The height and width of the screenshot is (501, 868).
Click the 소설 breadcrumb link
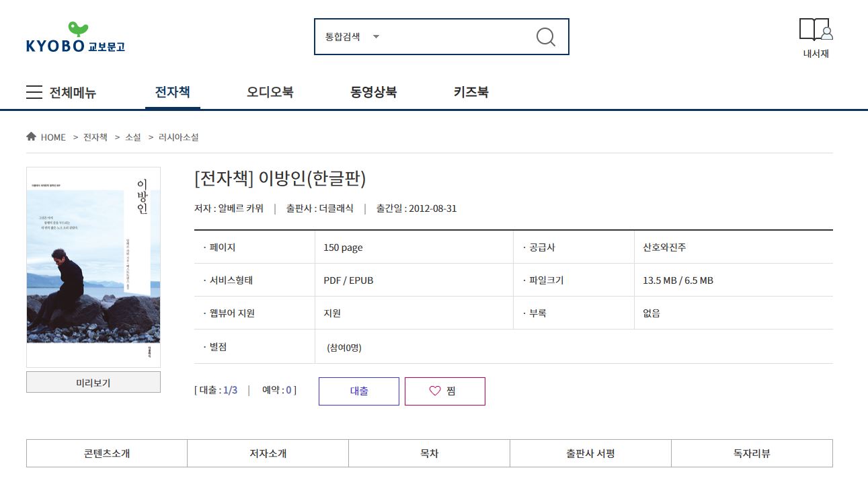pyautogui.click(x=133, y=137)
